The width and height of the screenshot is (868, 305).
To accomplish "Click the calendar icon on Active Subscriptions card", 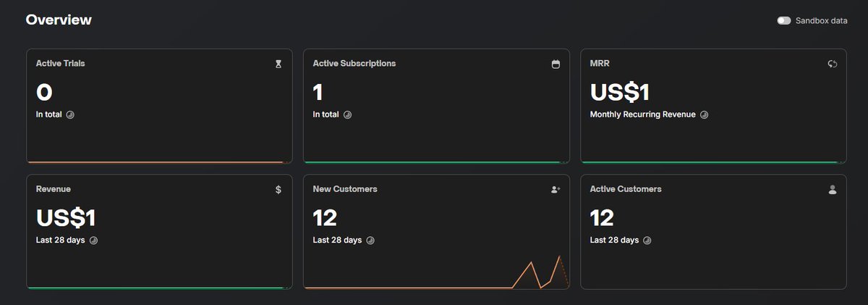I will (556, 64).
